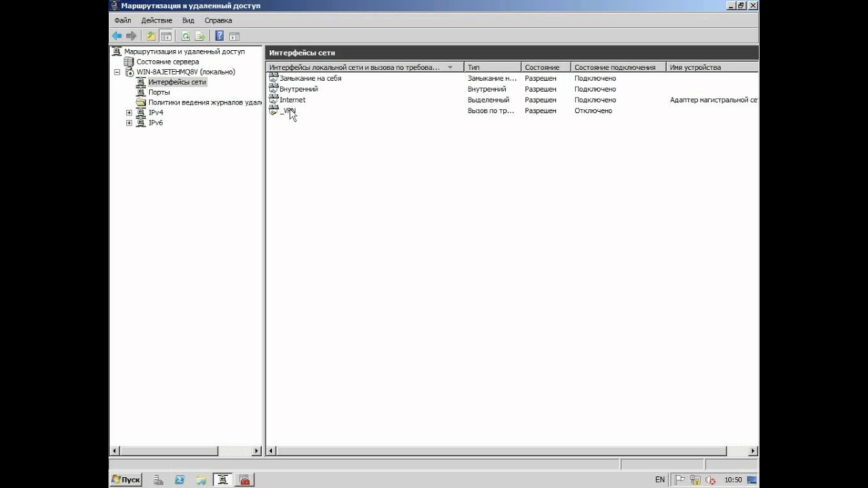868x488 pixels.
Task: Click the 10:50 system clock
Action: [x=733, y=480]
